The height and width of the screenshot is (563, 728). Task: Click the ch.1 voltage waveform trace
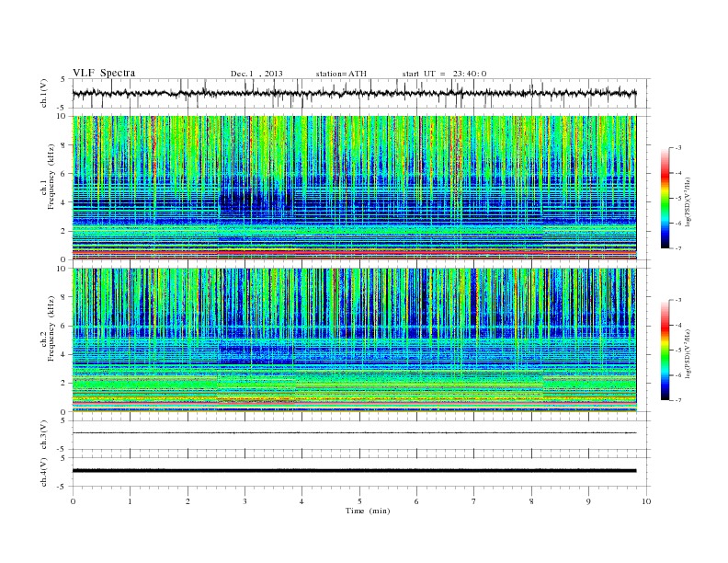pyautogui.click(x=354, y=93)
